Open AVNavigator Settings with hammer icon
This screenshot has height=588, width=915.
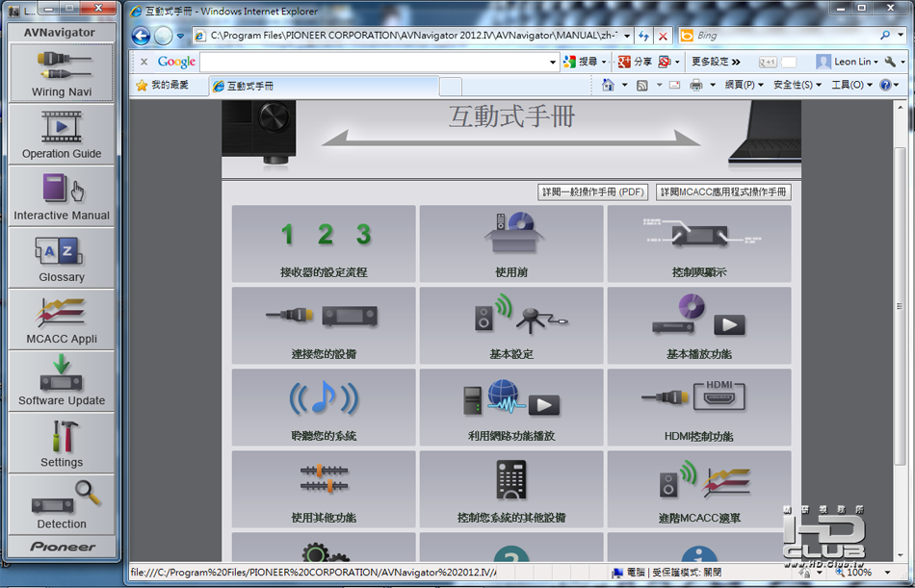(x=62, y=444)
